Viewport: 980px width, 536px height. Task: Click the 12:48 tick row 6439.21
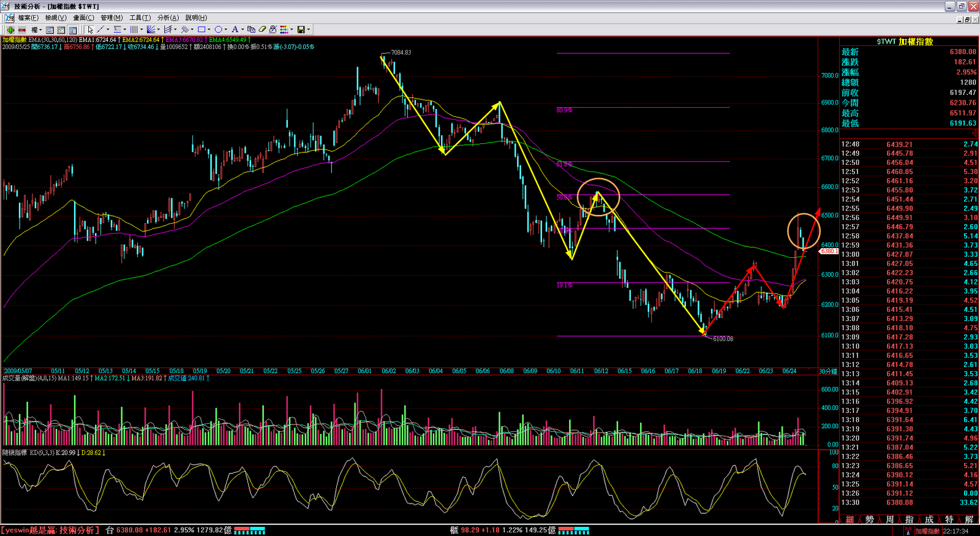910,145
